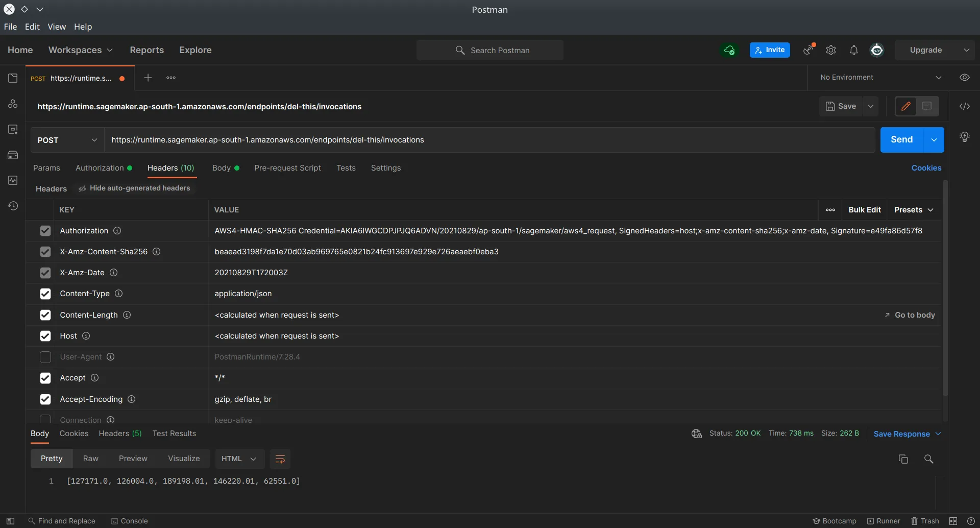Uncheck the Content-Type header checkbox
Screen dimensions: 980x528
coord(45,294)
